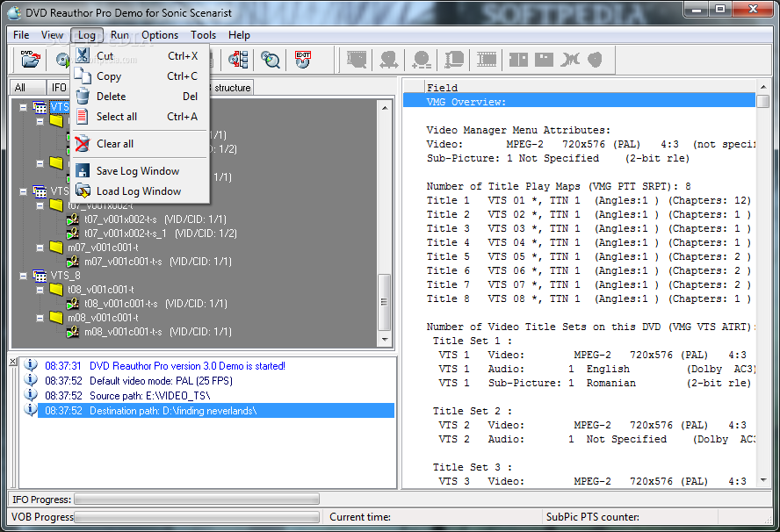This screenshot has height=532, width=780.
Task: Click the floppy icon for Save Log
Action: 83,170
